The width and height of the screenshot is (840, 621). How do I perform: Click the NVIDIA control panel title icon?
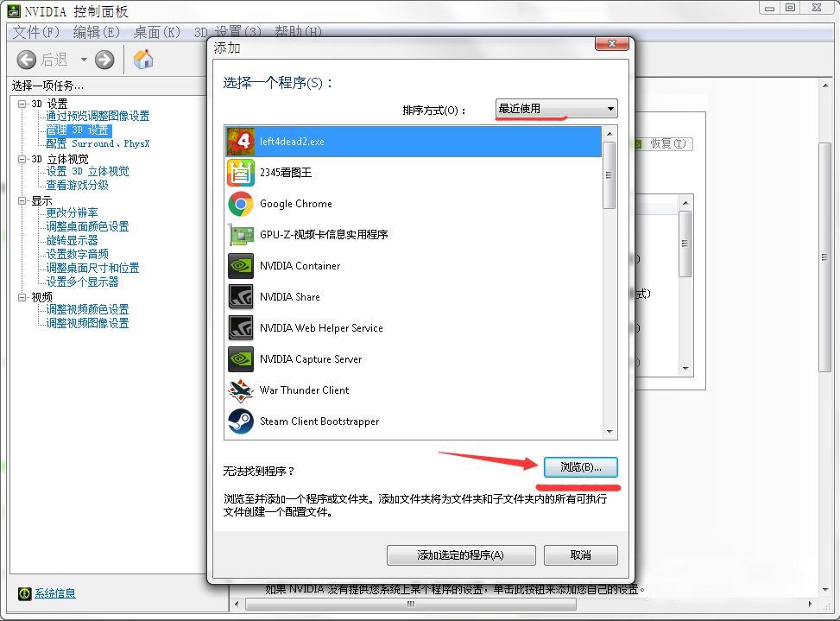click(x=14, y=10)
